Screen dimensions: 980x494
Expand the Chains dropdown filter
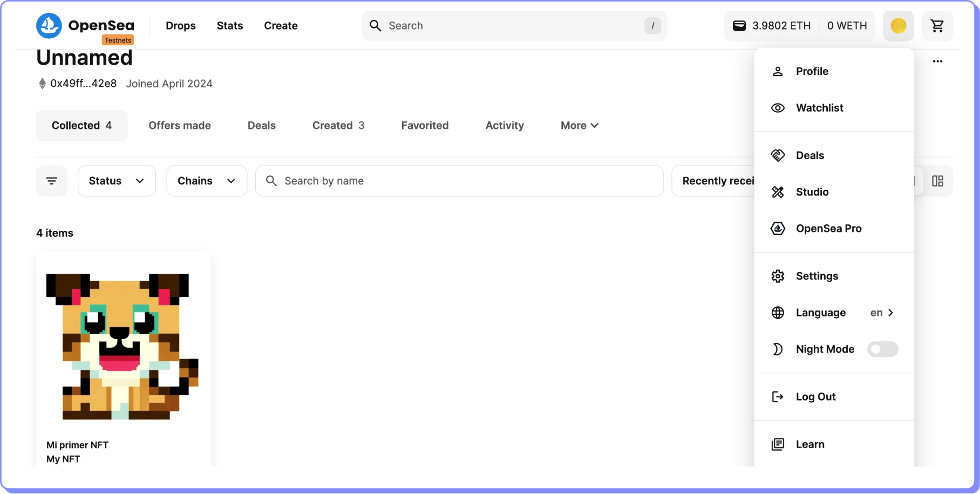coord(207,181)
